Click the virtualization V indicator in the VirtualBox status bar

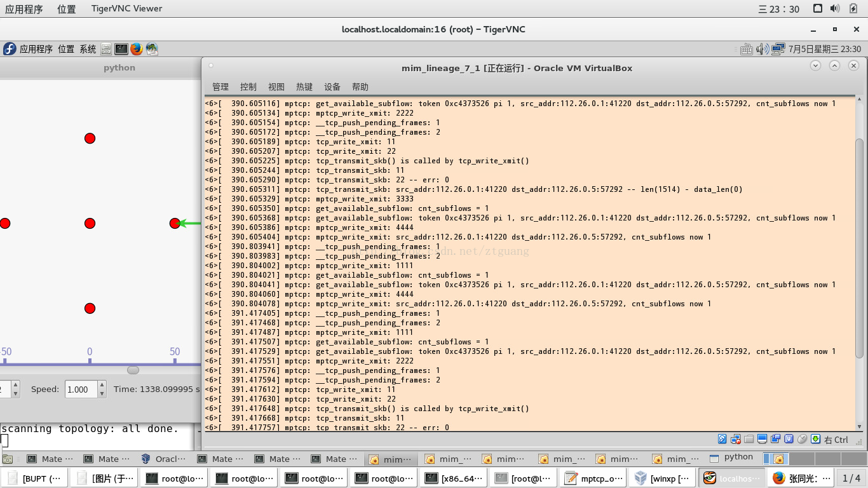click(x=789, y=439)
